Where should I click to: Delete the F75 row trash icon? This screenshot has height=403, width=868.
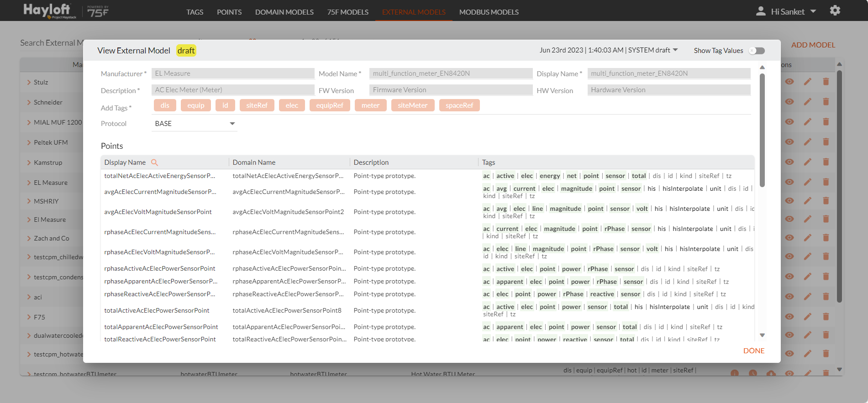pyautogui.click(x=826, y=317)
